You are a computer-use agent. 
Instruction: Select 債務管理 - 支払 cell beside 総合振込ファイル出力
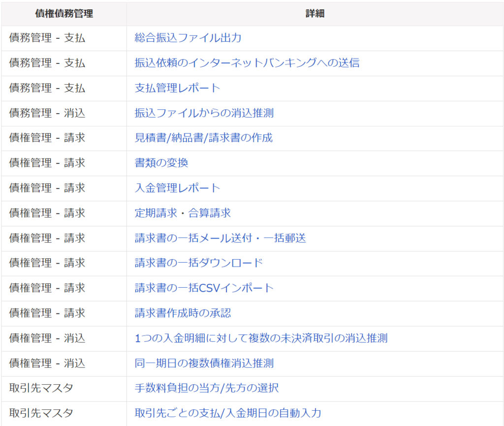coord(64,38)
